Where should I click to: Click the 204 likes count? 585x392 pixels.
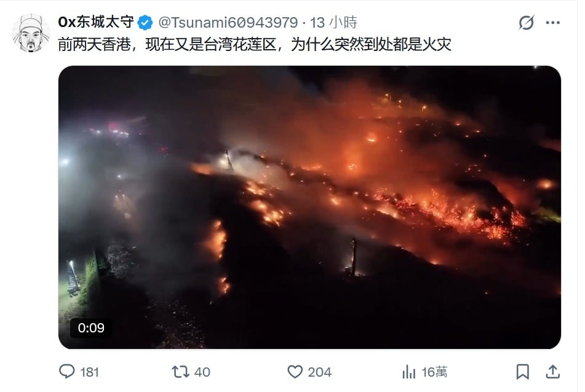pos(319,372)
